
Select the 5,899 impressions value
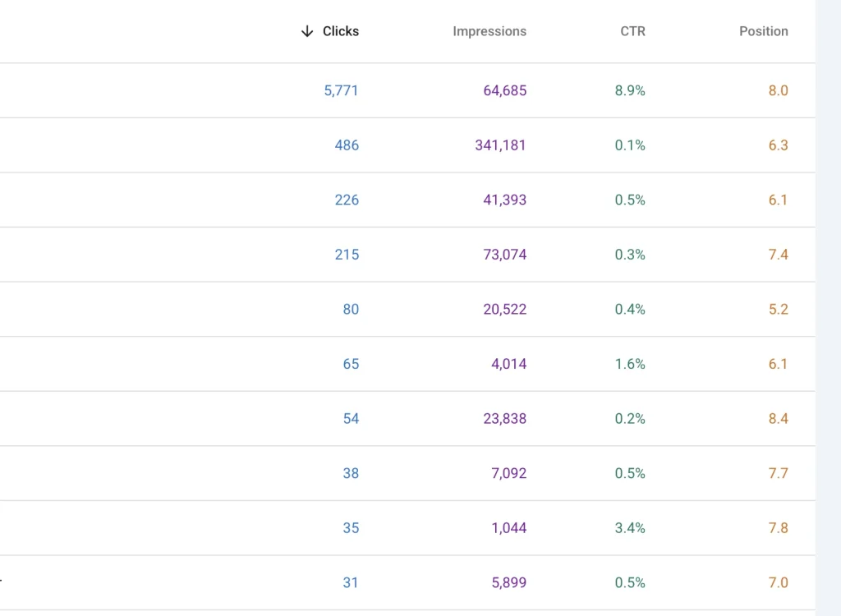pos(508,582)
